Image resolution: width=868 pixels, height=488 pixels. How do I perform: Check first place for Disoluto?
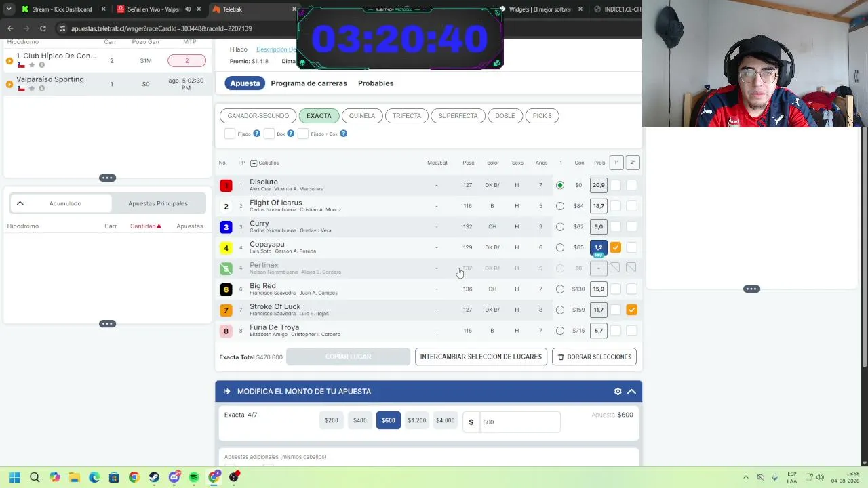(616, 185)
